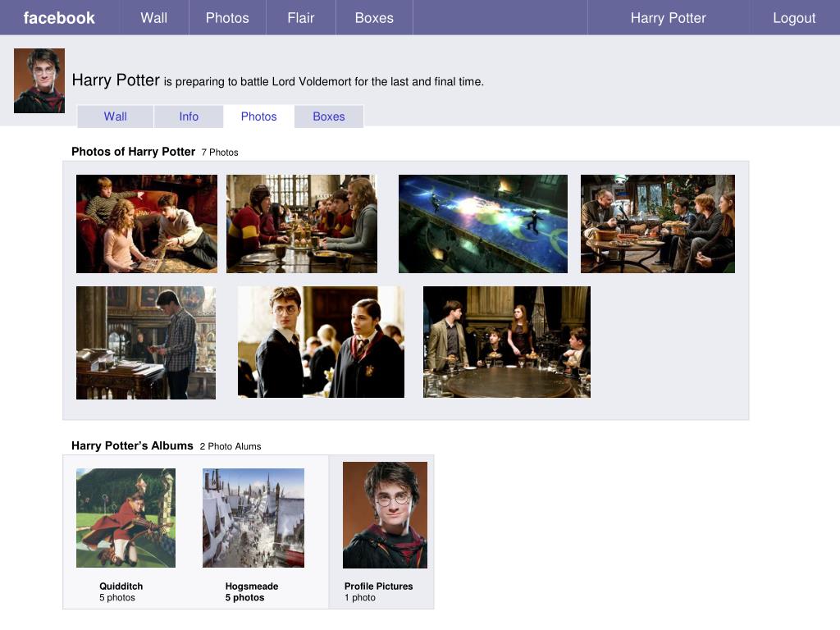Click the '7 Photos' count label

pos(220,153)
